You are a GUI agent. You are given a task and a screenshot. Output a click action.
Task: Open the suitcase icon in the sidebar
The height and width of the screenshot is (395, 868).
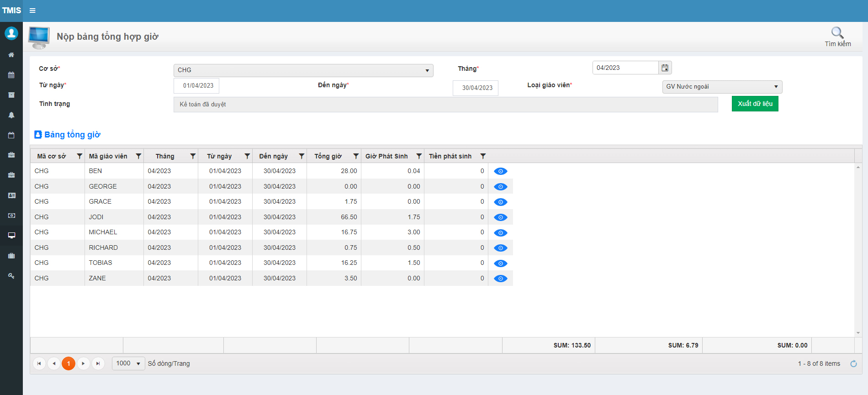point(11,256)
